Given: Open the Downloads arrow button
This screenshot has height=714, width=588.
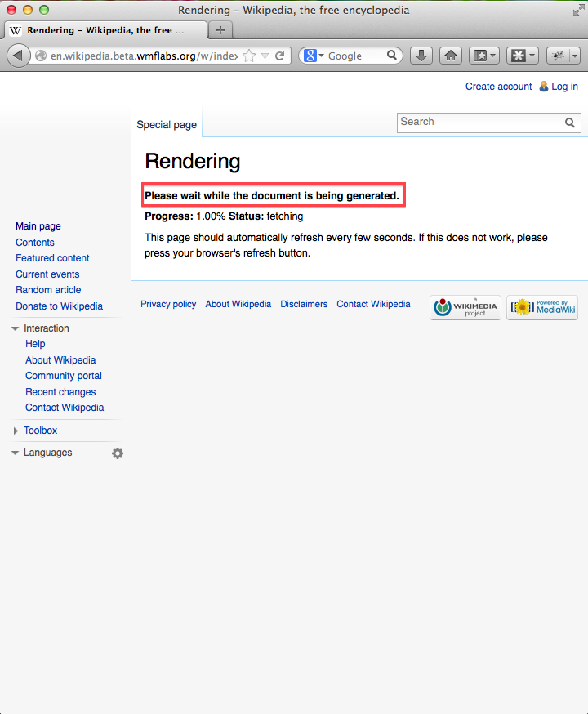Looking at the screenshot, I should pos(421,56).
